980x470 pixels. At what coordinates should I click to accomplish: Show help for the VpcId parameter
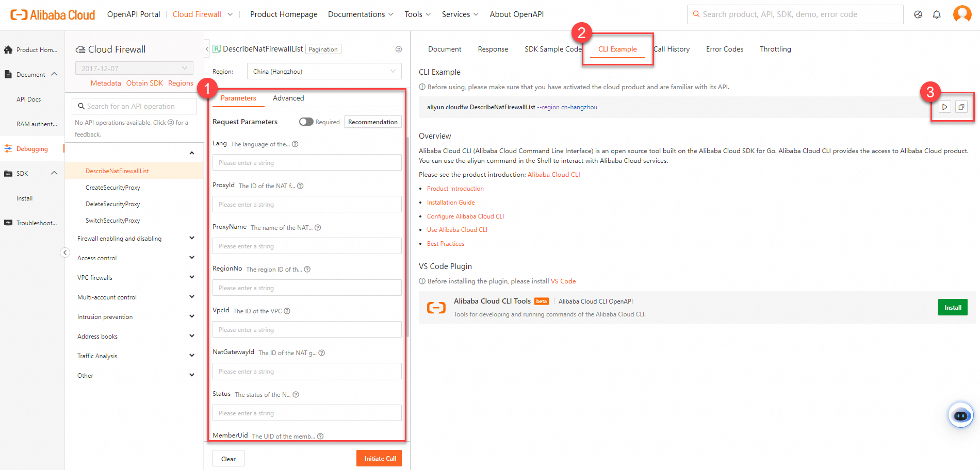click(287, 311)
